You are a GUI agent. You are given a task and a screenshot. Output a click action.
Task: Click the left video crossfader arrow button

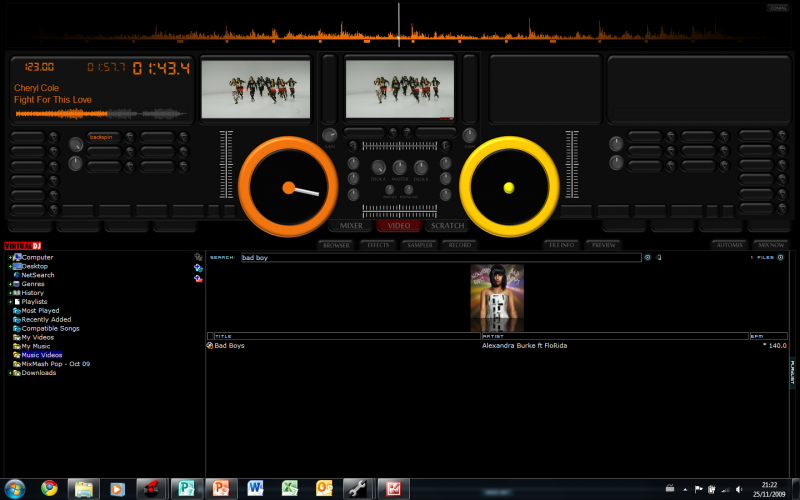click(x=353, y=146)
